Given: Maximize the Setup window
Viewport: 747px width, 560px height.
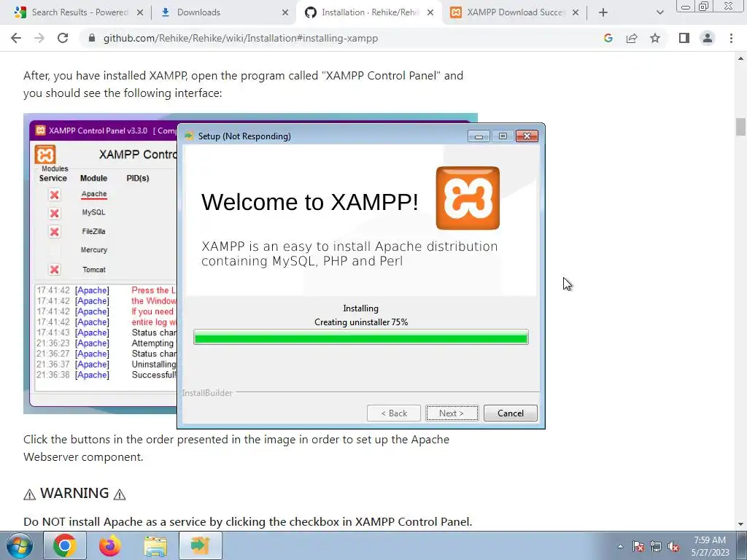Looking at the screenshot, I should tap(503, 136).
